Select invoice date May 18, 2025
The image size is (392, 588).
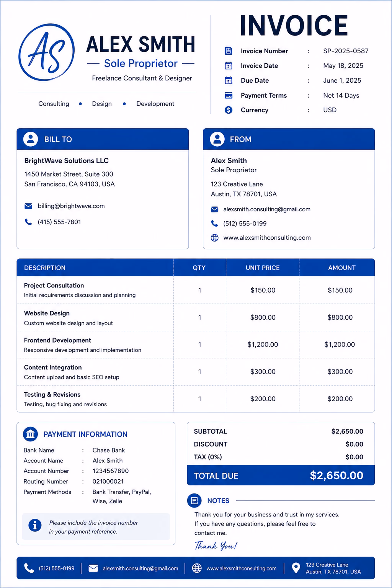pos(343,66)
